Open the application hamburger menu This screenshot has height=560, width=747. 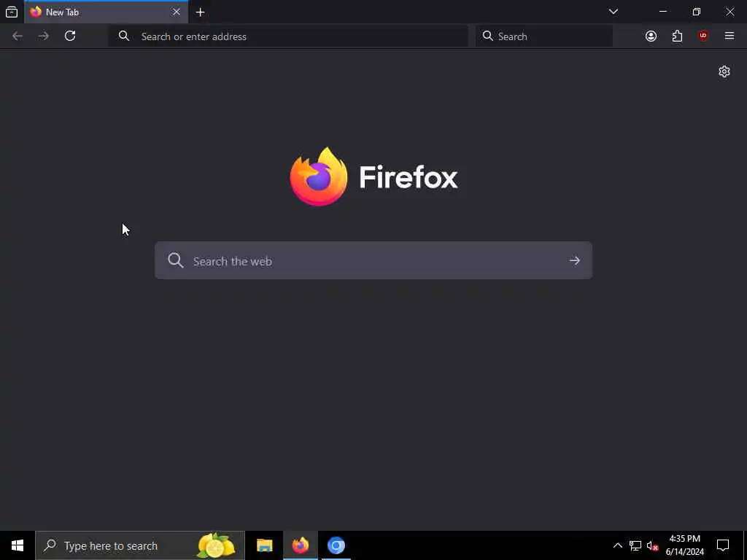[x=729, y=36]
